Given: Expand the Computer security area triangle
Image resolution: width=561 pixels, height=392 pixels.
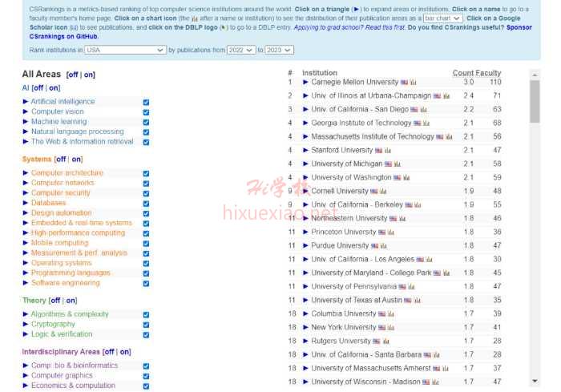Looking at the screenshot, I should pyautogui.click(x=26, y=193).
